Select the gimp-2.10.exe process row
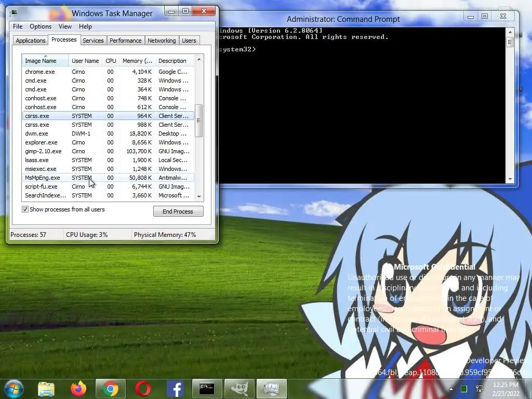 click(108, 151)
